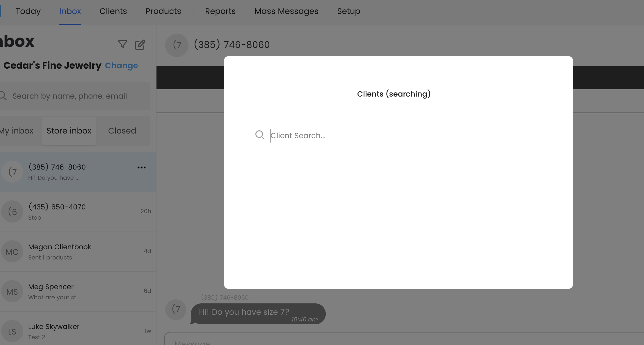Open Setup from top navigation
The width and height of the screenshot is (644, 345).
point(348,11)
